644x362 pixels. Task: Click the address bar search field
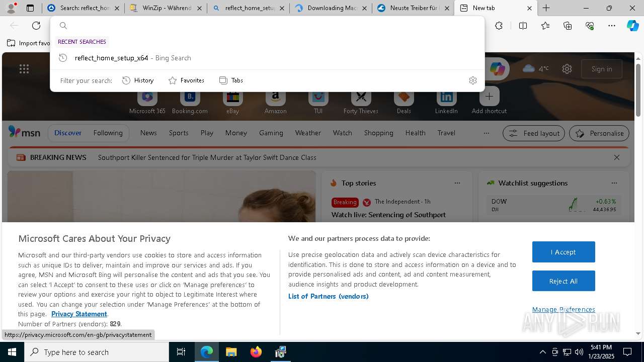[x=267, y=26]
